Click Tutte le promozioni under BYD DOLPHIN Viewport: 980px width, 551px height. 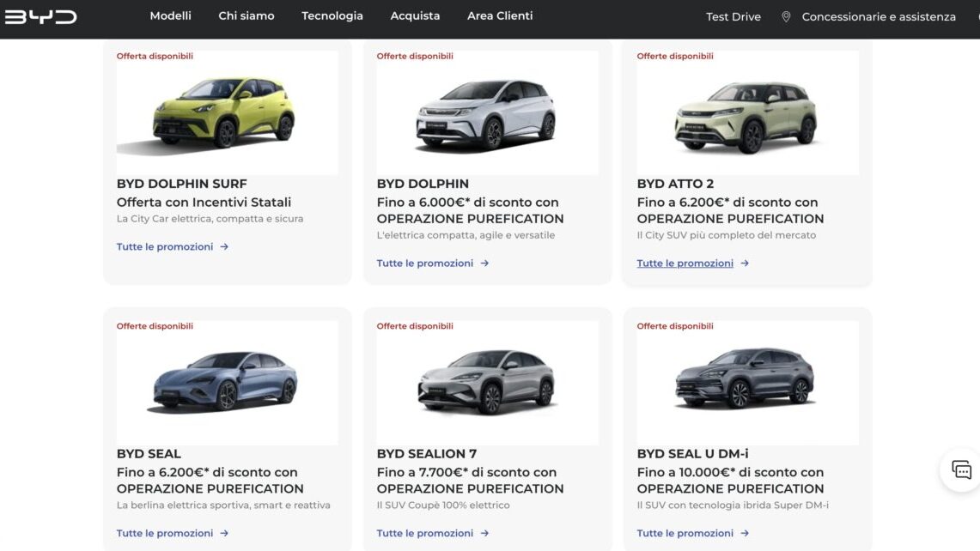click(425, 263)
